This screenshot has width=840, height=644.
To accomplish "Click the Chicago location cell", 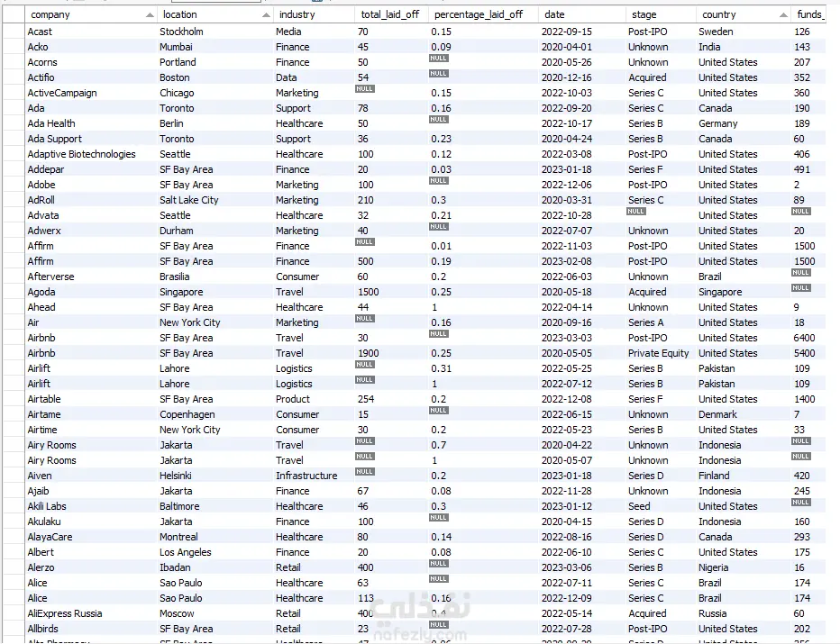I will [x=215, y=93].
